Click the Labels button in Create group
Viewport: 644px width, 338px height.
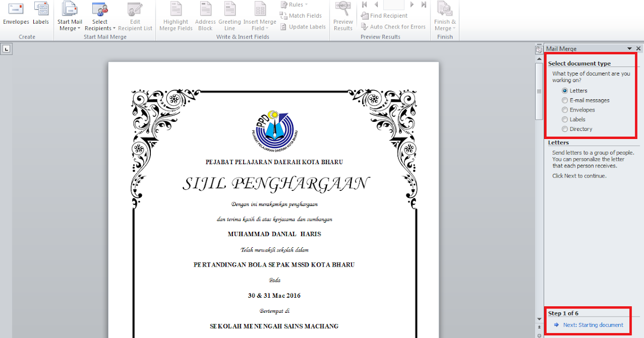[41, 14]
